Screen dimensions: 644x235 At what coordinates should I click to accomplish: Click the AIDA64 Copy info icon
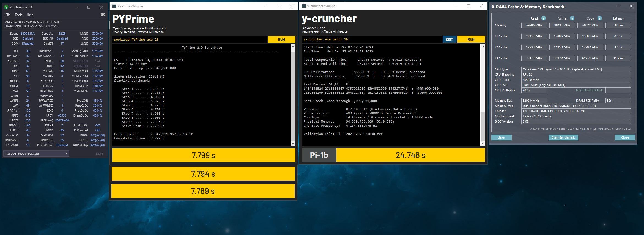click(600, 18)
